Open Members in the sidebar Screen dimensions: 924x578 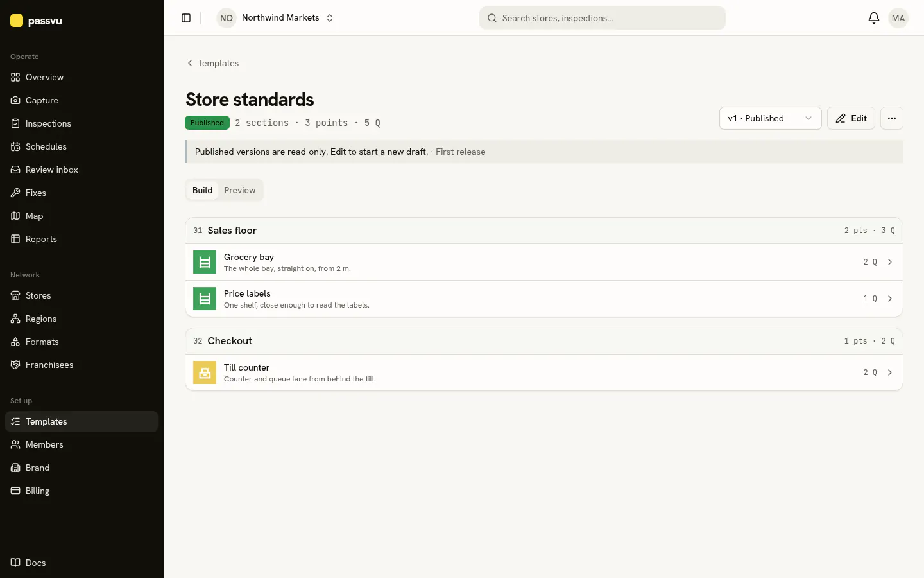(81, 444)
